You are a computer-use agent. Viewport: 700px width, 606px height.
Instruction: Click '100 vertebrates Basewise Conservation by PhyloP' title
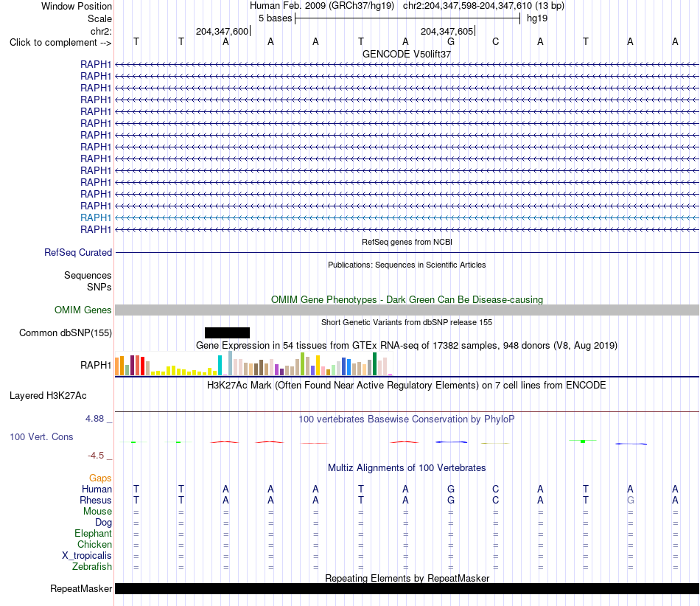click(x=407, y=419)
